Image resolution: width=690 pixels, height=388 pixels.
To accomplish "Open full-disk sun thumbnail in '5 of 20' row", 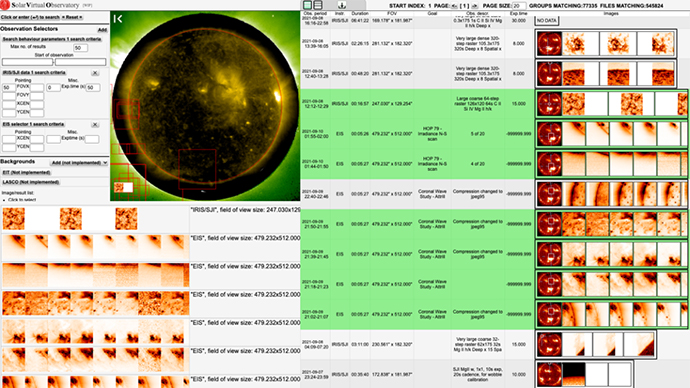I will click(x=549, y=134).
